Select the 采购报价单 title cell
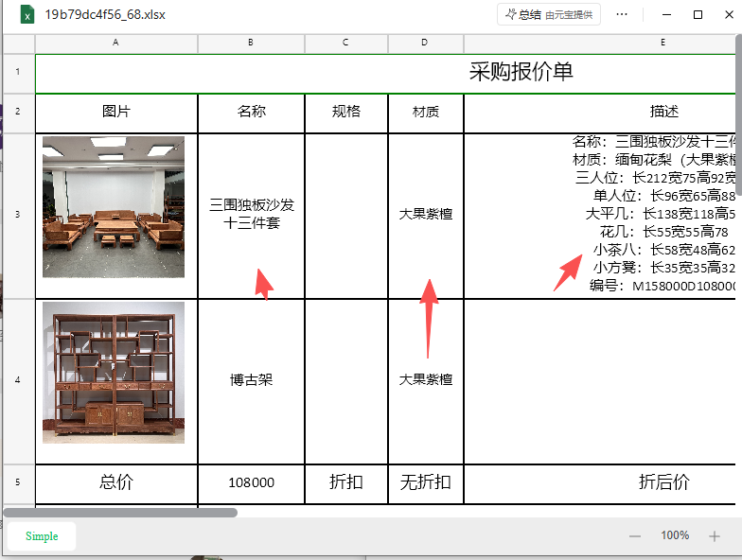Viewport: 742px width, 560px height. tap(521, 72)
